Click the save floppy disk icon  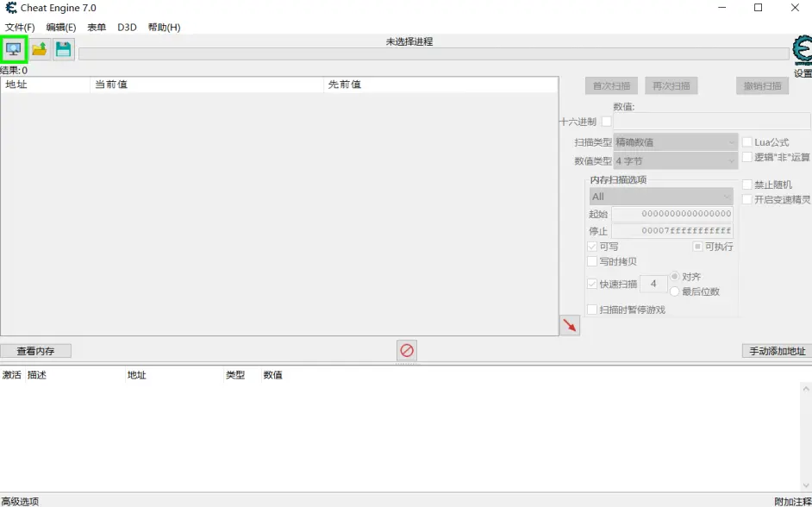[x=63, y=49]
